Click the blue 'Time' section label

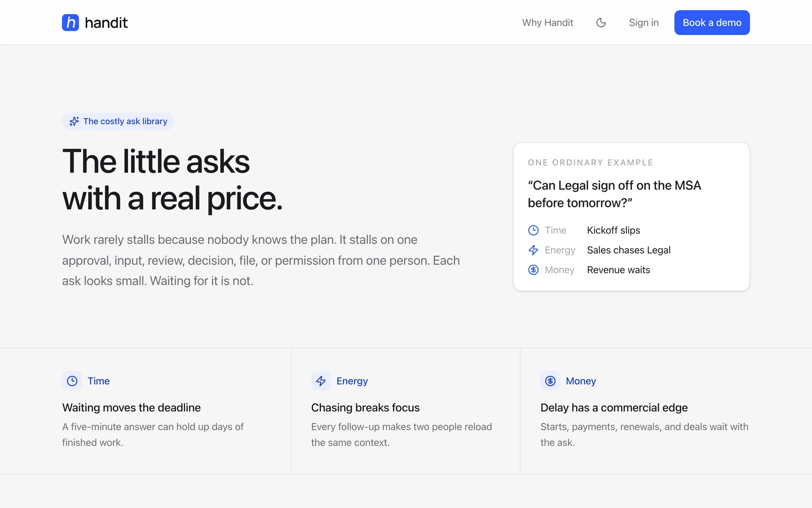[98, 381]
